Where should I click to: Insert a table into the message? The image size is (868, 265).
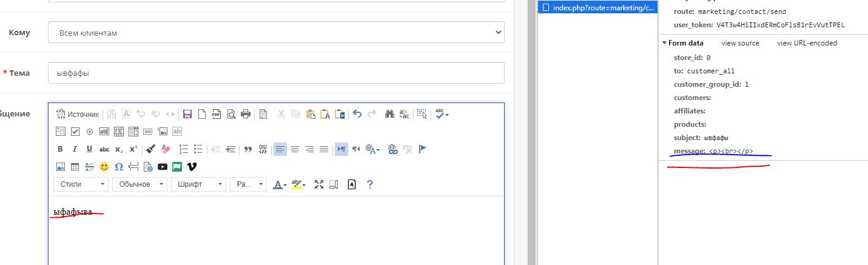tap(75, 167)
